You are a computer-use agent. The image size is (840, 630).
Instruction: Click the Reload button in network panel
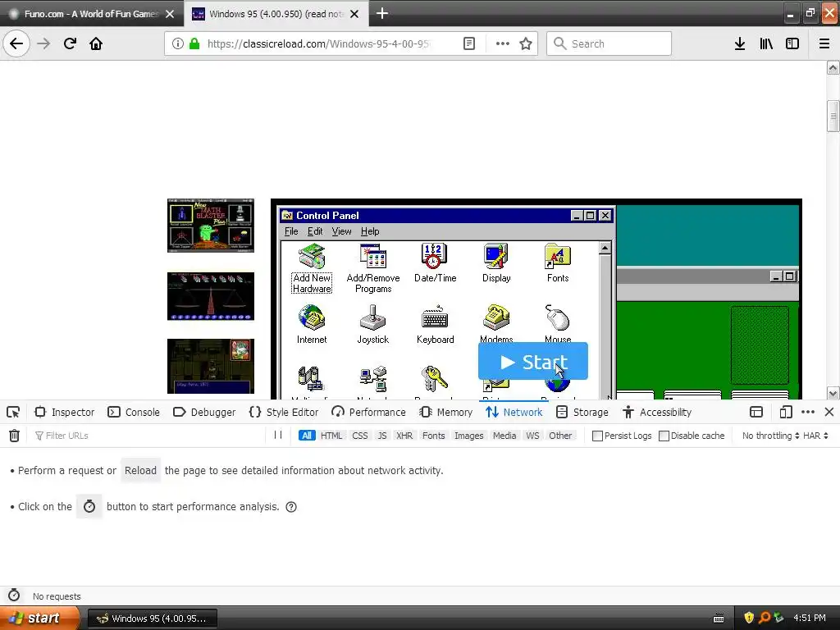point(140,470)
